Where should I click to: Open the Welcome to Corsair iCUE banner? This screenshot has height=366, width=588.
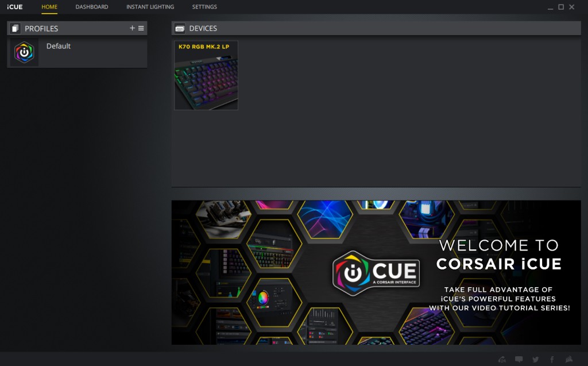pos(376,272)
